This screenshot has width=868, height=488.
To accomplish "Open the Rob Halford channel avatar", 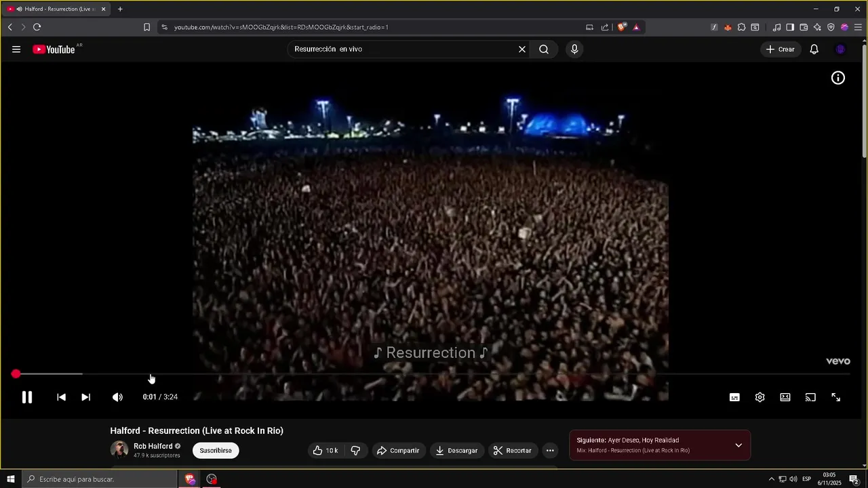I will click(119, 450).
